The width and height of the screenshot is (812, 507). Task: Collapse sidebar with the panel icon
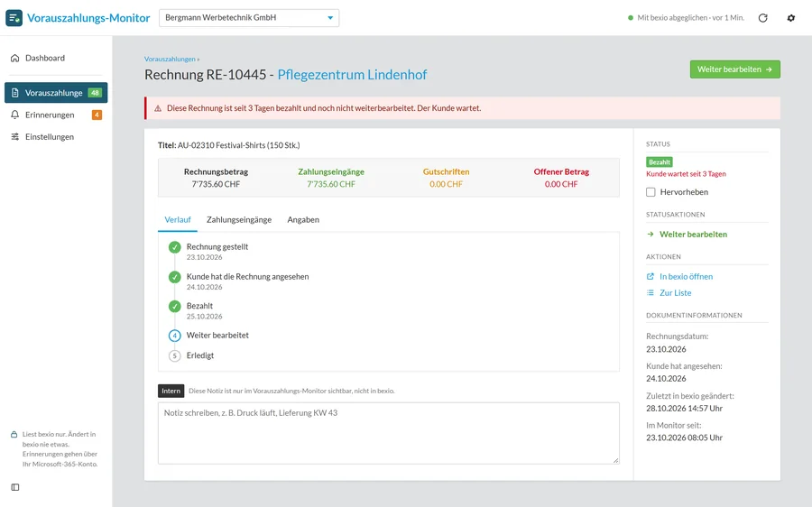15,487
